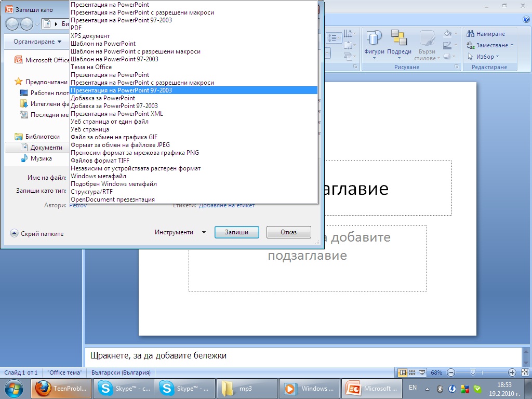This screenshot has height=399, width=532.
Task: Switch to Slide Sorter view
Action: click(x=412, y=373)
